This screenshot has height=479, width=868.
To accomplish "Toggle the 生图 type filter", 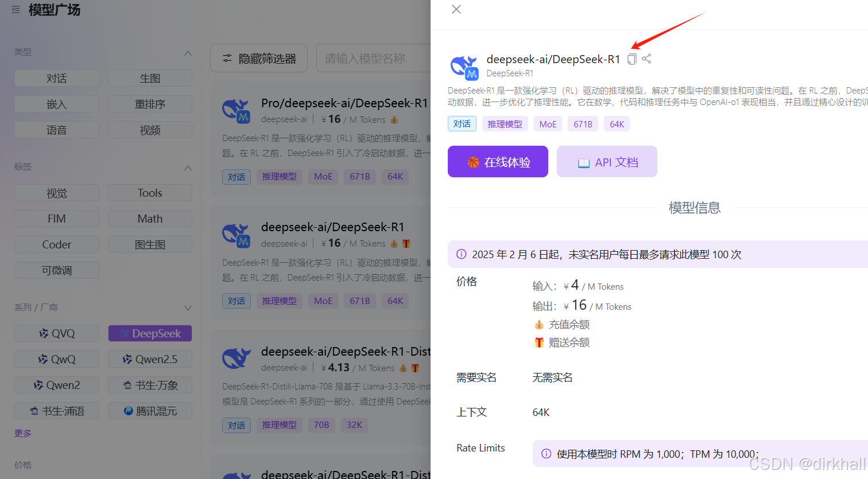I will coord(150,78).
